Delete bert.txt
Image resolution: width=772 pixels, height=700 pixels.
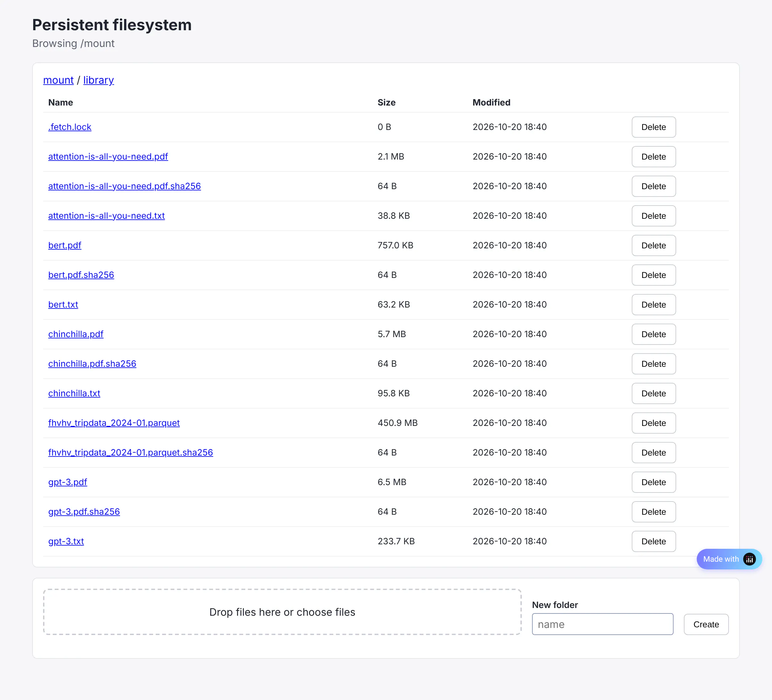[x=653, y=305]
